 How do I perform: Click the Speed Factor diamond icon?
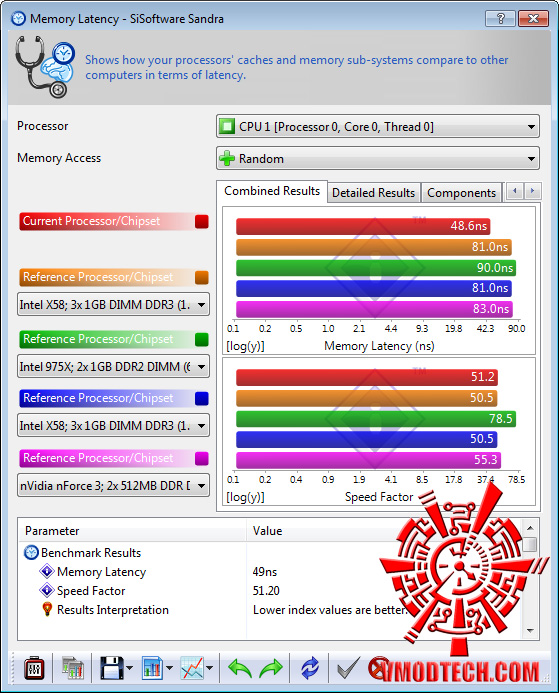click(x=47, y=590)
